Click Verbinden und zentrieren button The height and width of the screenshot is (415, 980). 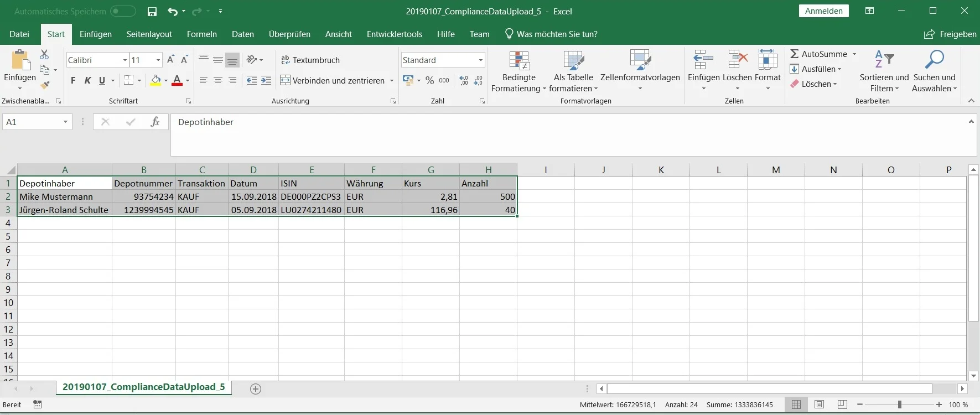(332, 81)
